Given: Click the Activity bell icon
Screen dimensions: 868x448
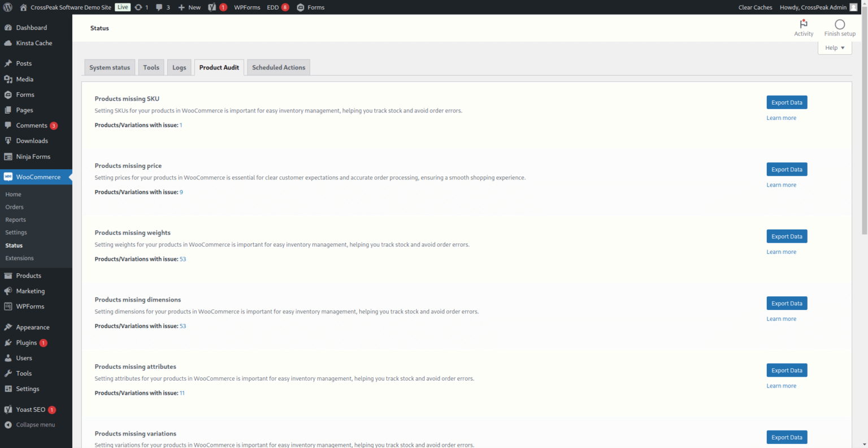Looking at the screenshot, I should [x=804, y=25].
